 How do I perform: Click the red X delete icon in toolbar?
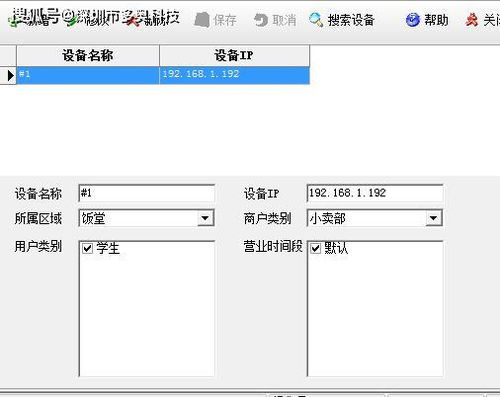coord(133,20)
